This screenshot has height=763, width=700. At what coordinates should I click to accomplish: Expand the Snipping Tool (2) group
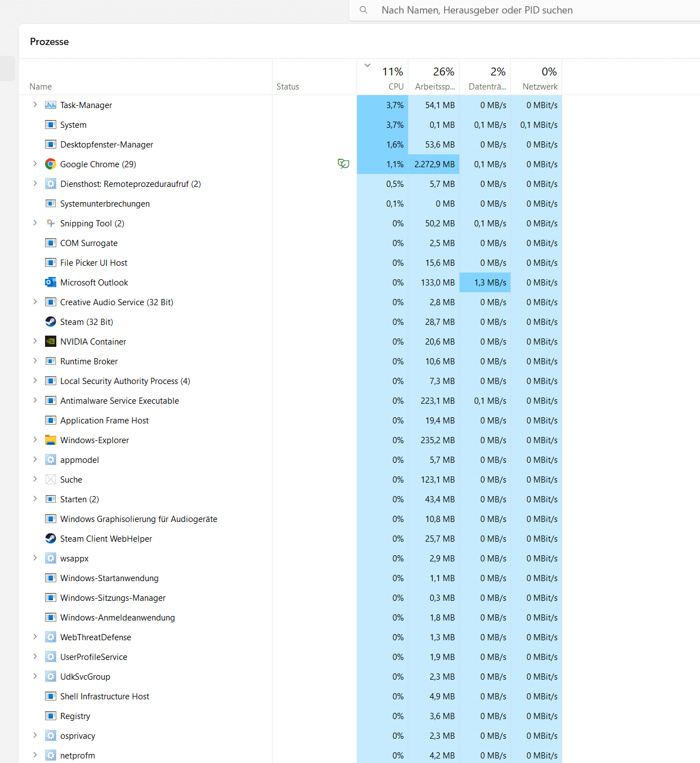[x=35, y=223]
